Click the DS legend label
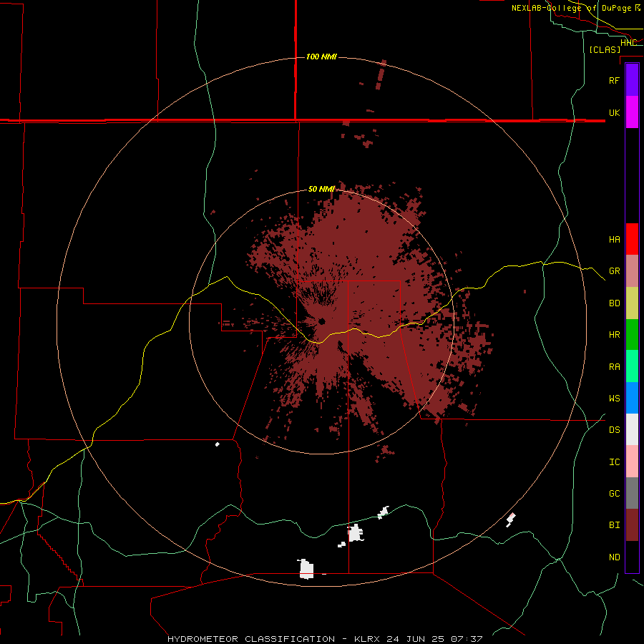The height and width of the screenshot is (644, 644). 614,430
